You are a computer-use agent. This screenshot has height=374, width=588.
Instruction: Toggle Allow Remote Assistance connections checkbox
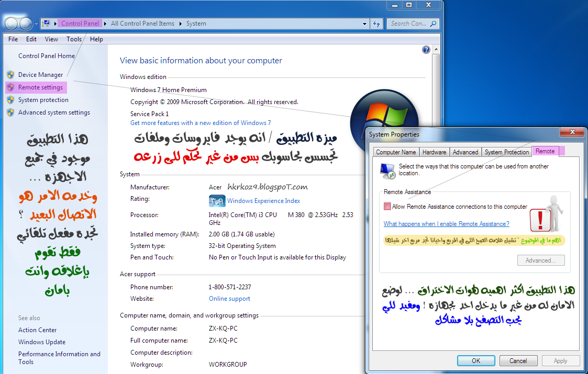pyautogui.click(x=387, y=206)
